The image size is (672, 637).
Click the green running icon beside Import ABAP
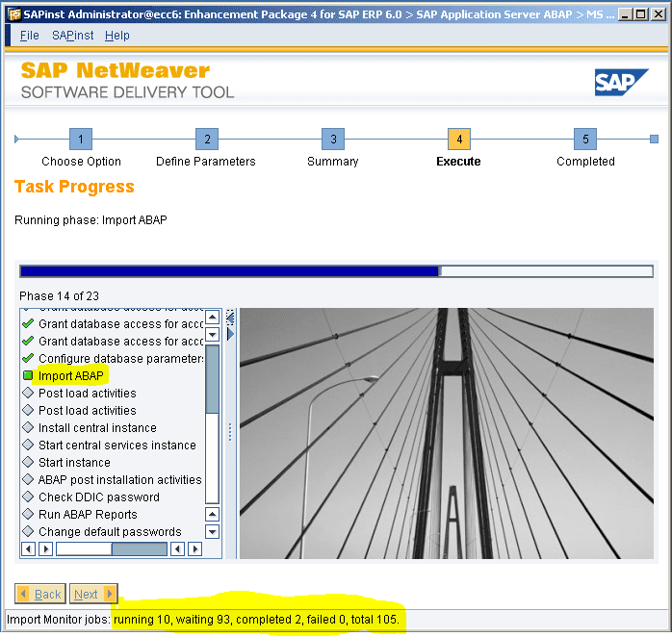(x=28, y=375)
